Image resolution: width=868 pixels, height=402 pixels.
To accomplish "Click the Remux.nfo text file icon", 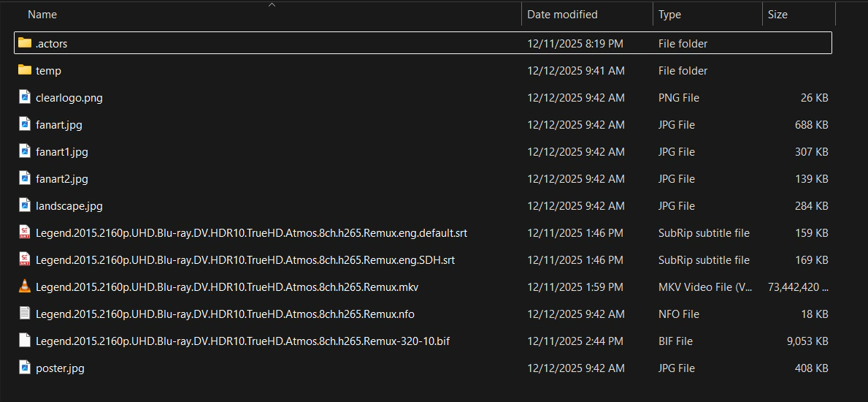I will pos(25,314).
